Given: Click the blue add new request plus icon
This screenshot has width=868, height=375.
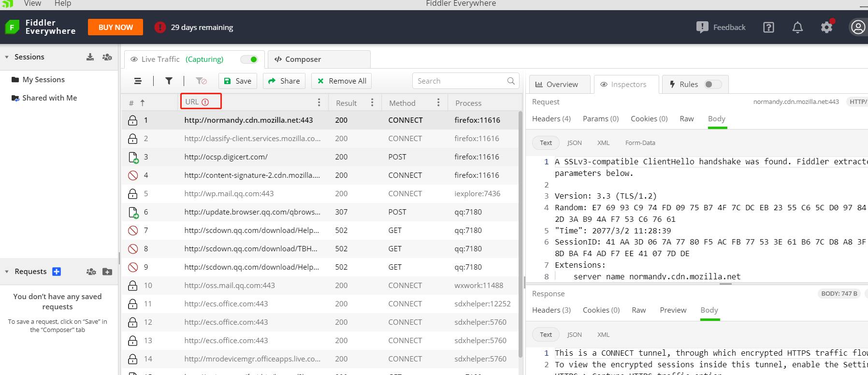Looking at the screenshot, I should pos(57,272).
